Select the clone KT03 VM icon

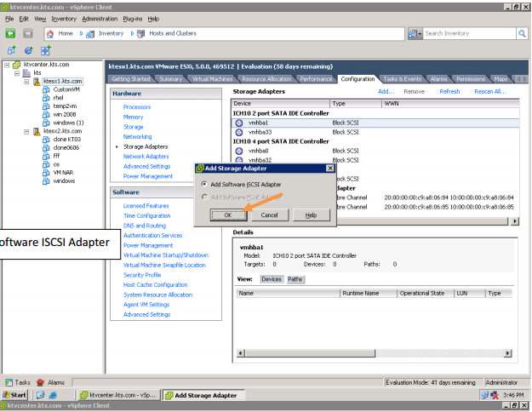[46, 140]
